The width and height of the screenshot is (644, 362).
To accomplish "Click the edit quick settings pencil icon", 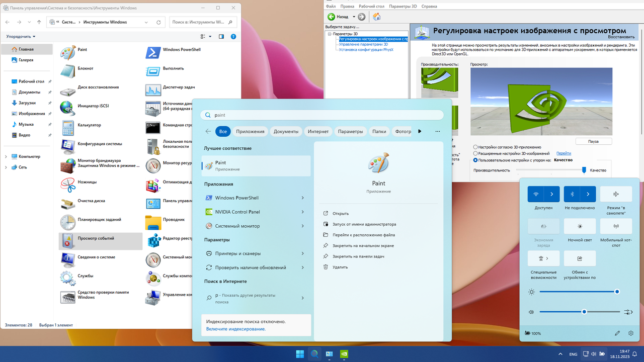I will (x=617, y=333).
